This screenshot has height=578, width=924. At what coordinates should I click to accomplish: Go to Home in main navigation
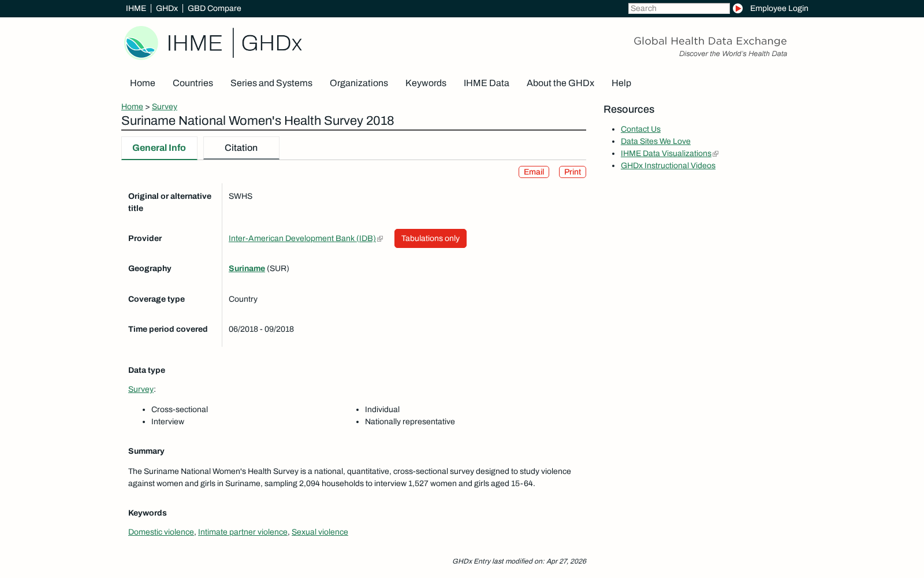tap(143, 83)
